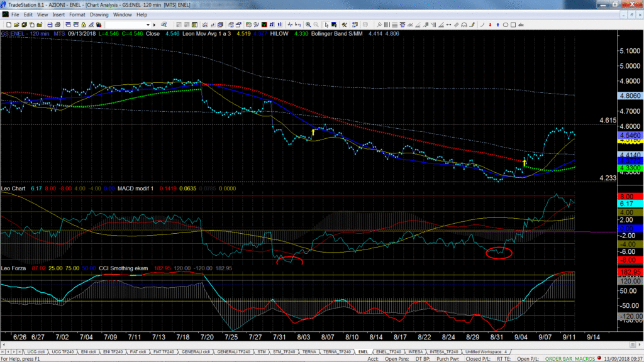The image size is (644, 362).
Task: Click the binoculars symbol lookup icon
Action: point(164,25)
